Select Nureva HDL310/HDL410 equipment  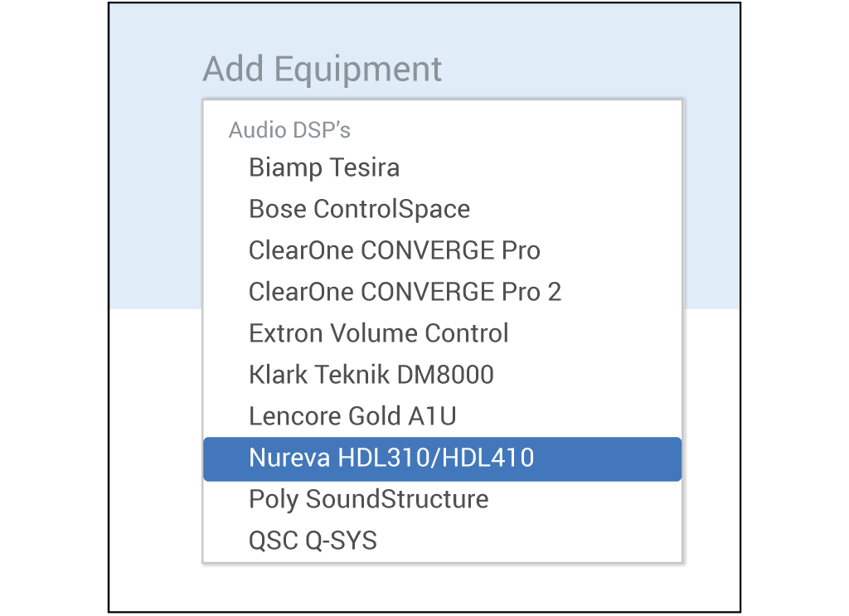391,458
